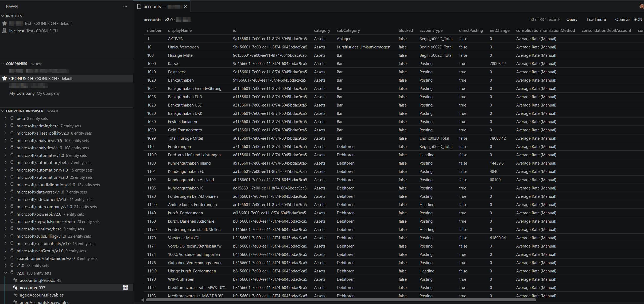Click left arrow of horizontal scrollbar

click(x=143, y=300)
